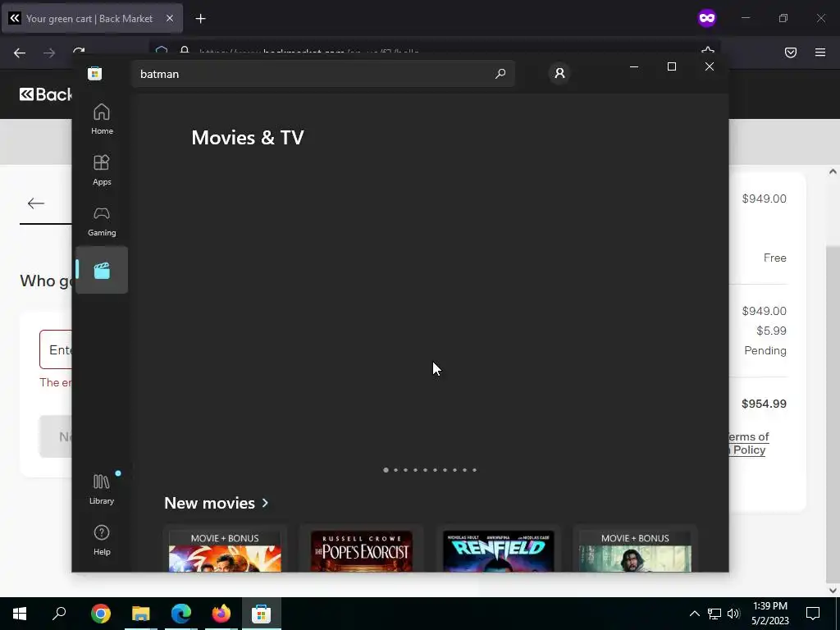Screen dimensions: 840x630
Task: Open the Renfield movie thumbnail
Action: [x=498, y=549]
